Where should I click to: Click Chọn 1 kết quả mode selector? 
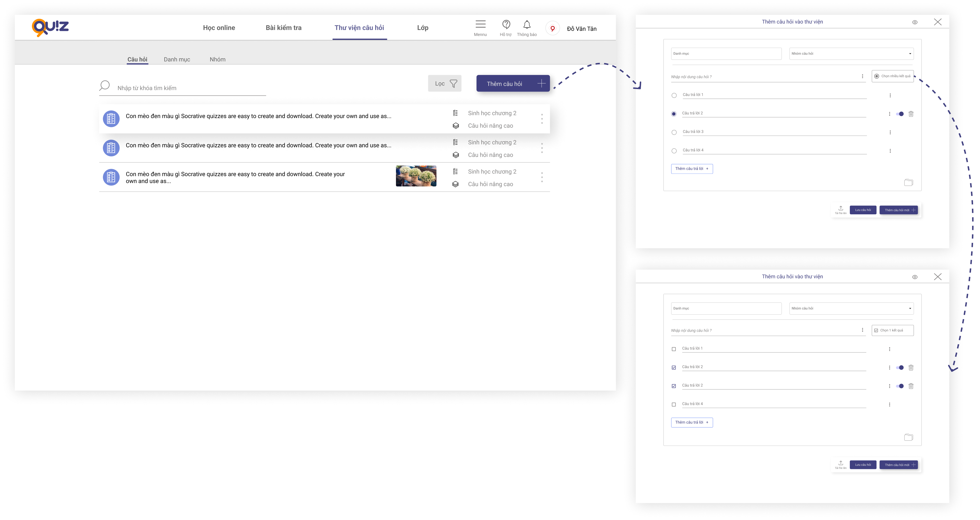pyautogui.click(x=892, y=330)
